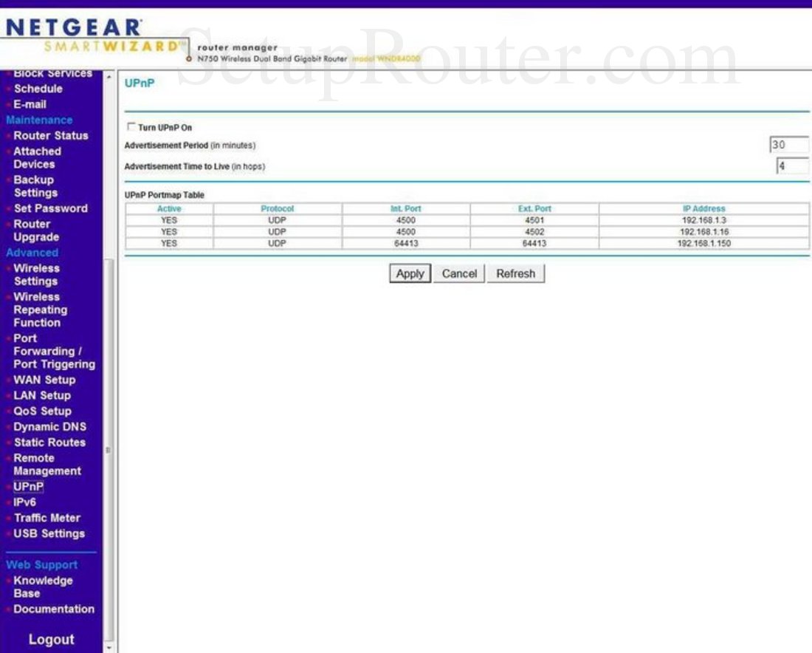The width and height of the screenshot is (812, 653).
Task: Open the IPv6 configuration page
Action: pyautogui.click(x=27, y=502)
